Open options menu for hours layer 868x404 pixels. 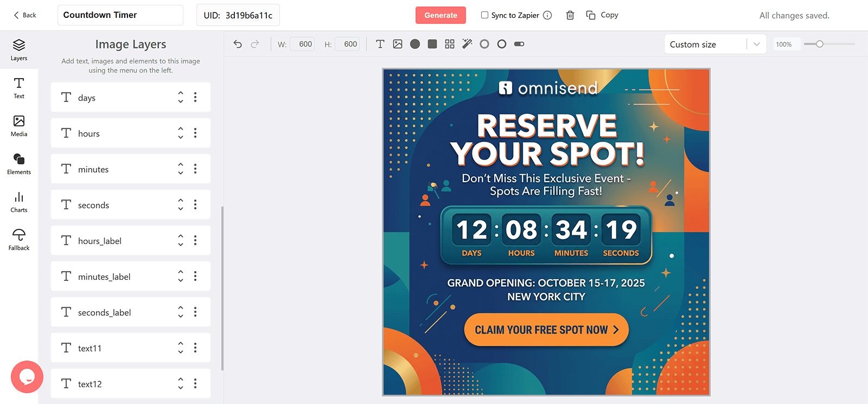(x=195, y=133)
